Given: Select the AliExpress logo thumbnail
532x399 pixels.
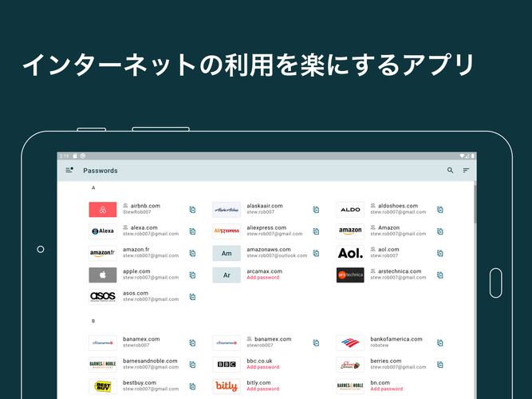Looking at the screenshot, I should click(x=227, y=231).
